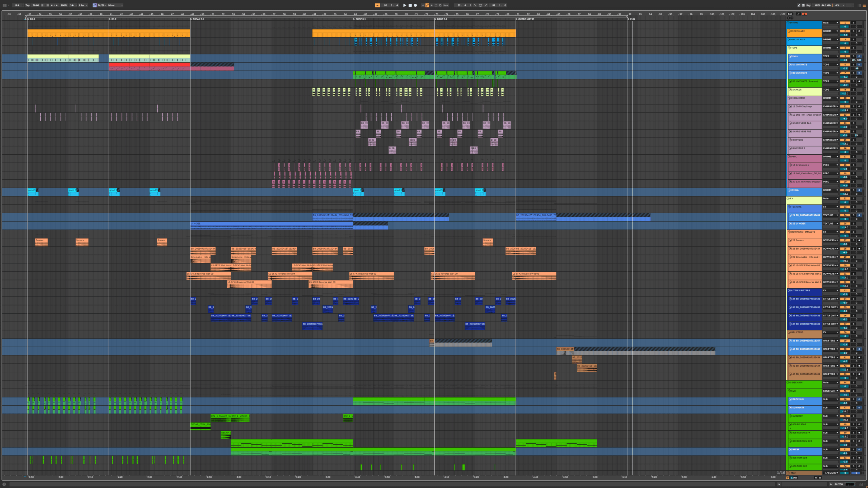Open the MIDI mapping mode
Viewport: 868px width, 488px height.
817,5
